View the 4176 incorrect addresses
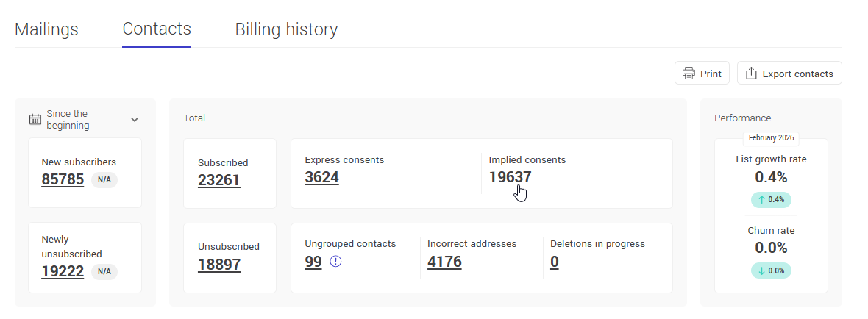 444,262
